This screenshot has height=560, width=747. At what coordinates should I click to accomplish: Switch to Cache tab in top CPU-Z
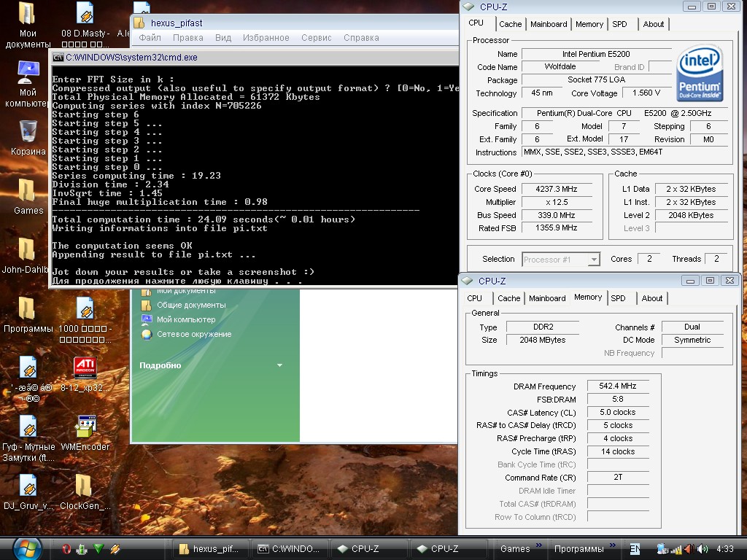[x=510, y=24]
